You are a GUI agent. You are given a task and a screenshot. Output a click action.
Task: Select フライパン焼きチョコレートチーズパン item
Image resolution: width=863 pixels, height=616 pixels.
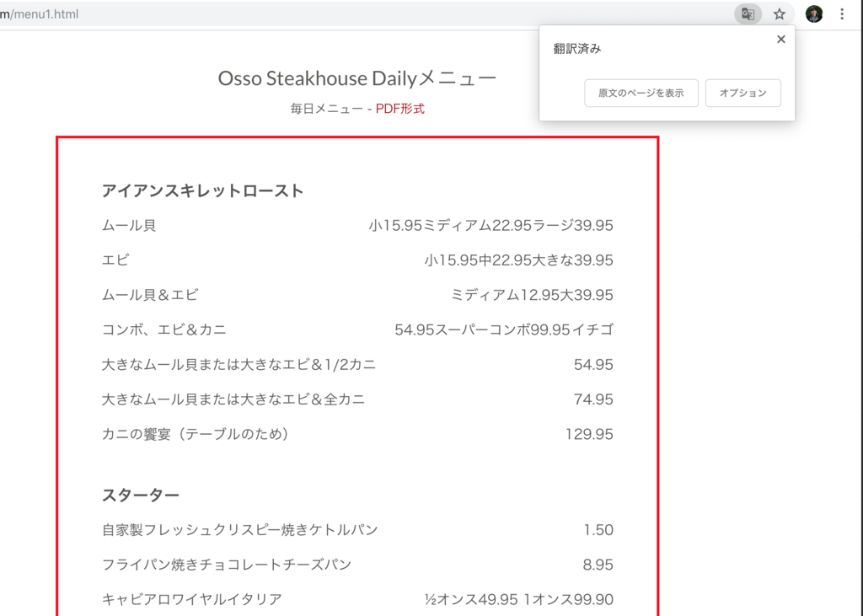point(227,565)
